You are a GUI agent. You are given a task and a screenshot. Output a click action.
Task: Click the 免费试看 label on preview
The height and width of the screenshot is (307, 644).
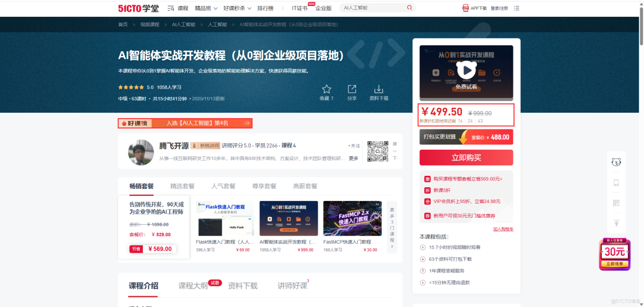(466, 87)
